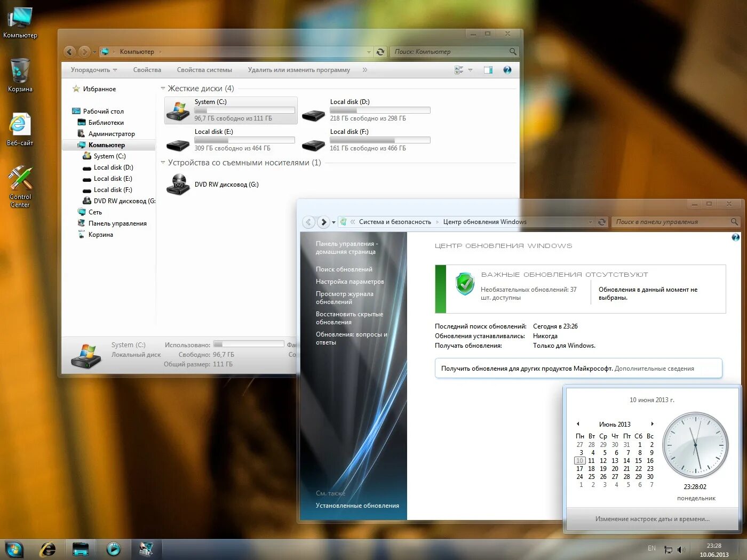Click Удалить или изменить программу
Screen dimensions: 747x560
point(299,70)
